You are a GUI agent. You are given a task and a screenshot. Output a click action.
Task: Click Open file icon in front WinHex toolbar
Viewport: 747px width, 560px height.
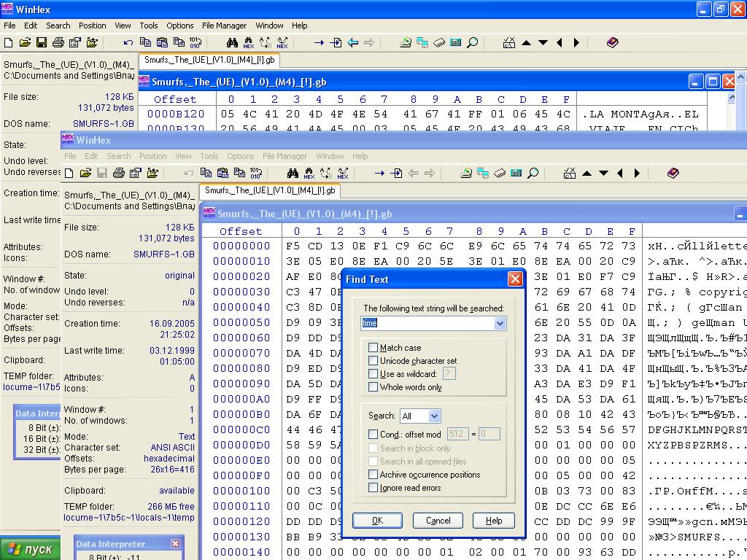pyautogui.click(x=85, y=174)
